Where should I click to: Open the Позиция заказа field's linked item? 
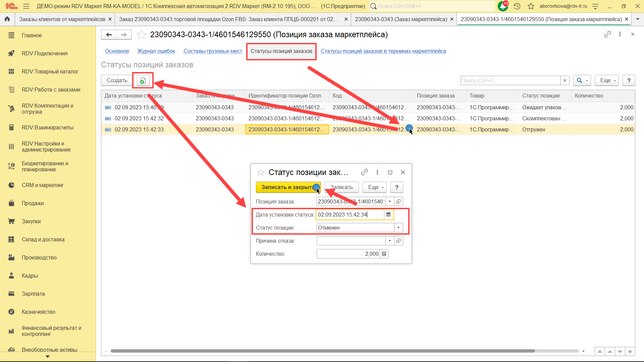398,201
